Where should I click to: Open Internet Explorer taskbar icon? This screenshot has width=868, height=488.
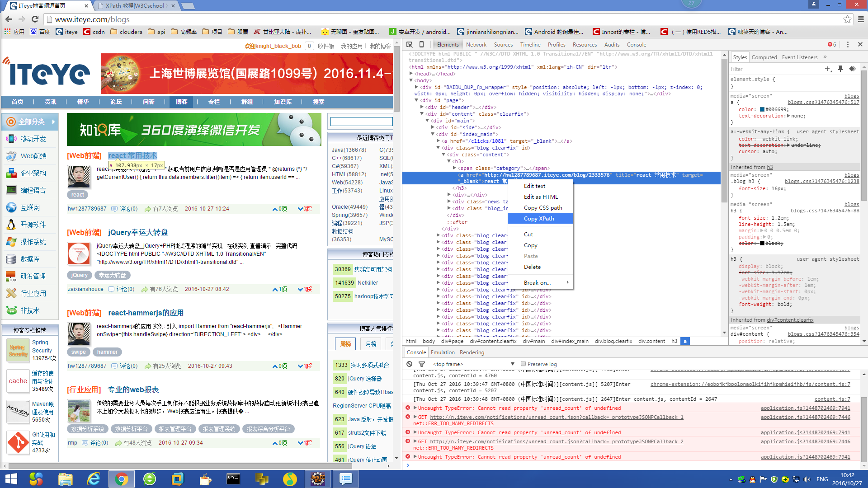coord(93,479)
